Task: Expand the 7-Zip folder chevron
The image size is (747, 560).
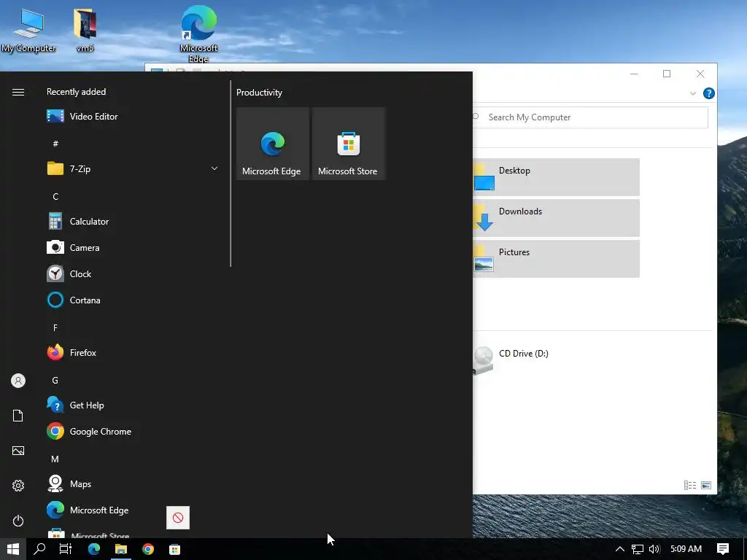Action: (214, 168)
